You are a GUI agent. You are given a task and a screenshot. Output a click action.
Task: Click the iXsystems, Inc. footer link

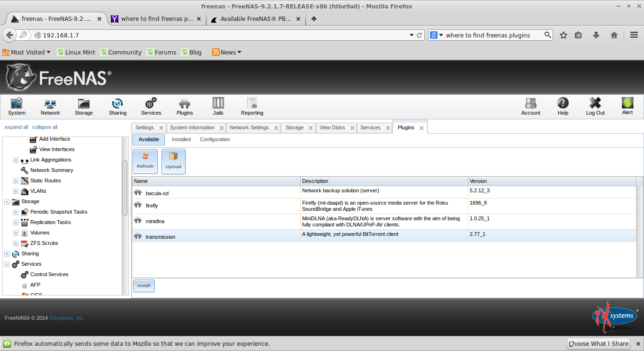point(67,318)
